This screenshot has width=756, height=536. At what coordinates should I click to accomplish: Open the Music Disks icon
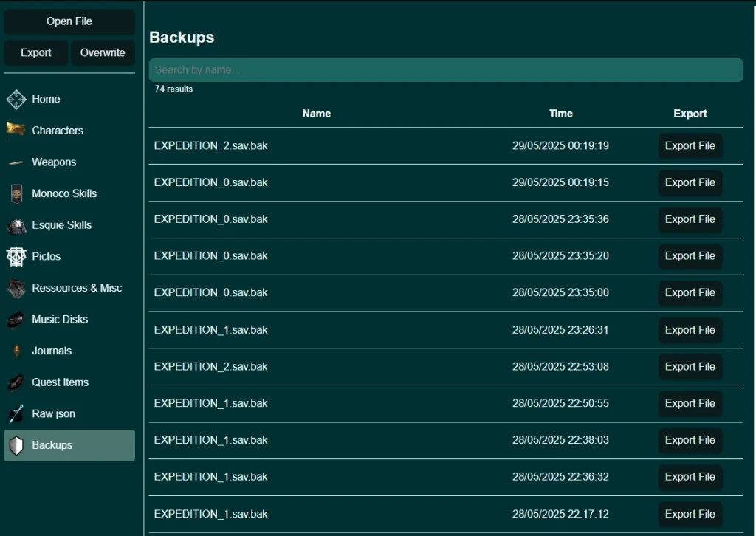tap(16, 320)
